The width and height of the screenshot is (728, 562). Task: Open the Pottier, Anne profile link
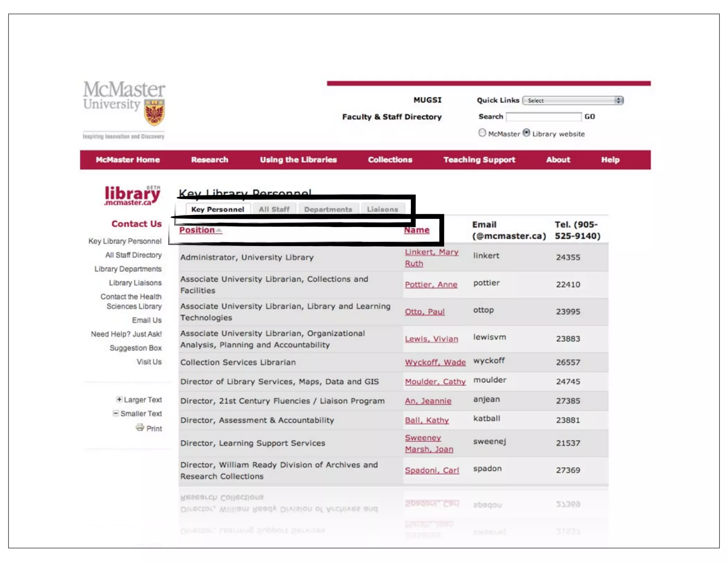tap(431, 285)
